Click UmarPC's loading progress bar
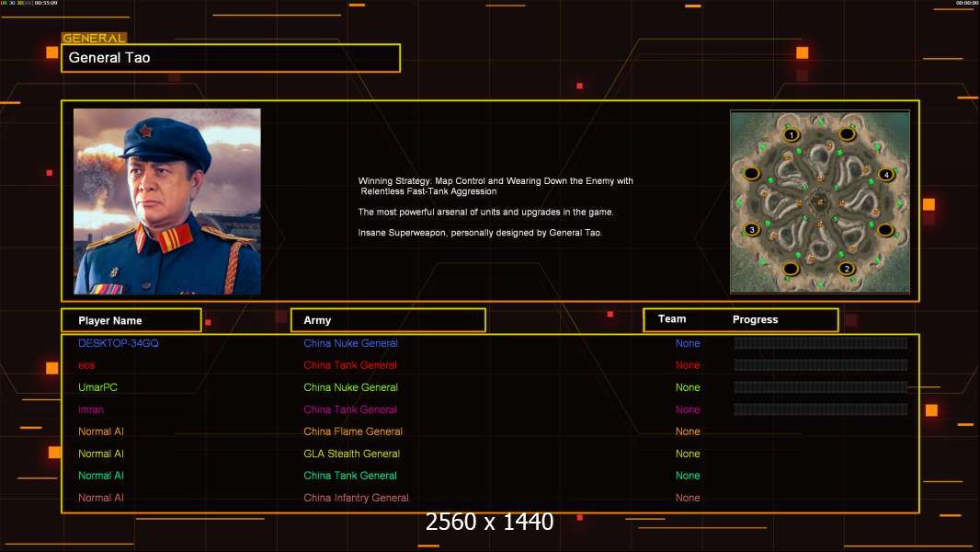This screenshot has height=552, width=980. [x=821, y=387]
